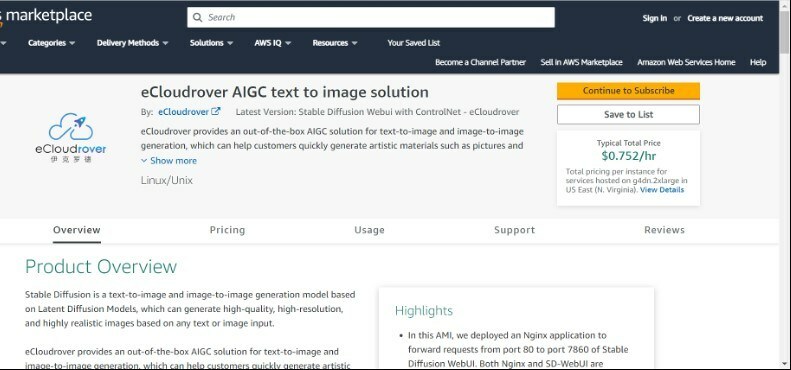Open the eCloudrover seller link
Screen dimensions: 791x370
click(x=184, y=112)
